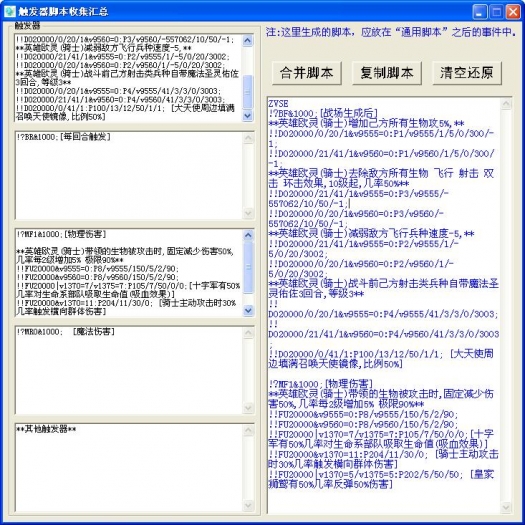525x525 pixels.
Task: Click the 增加己方所有生物攻5% comment in the output
Action: coord(366,123)
